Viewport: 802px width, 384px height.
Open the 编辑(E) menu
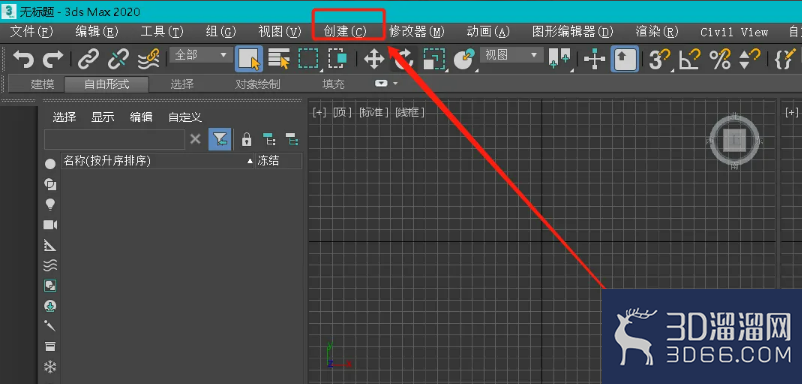coord(97,32)
